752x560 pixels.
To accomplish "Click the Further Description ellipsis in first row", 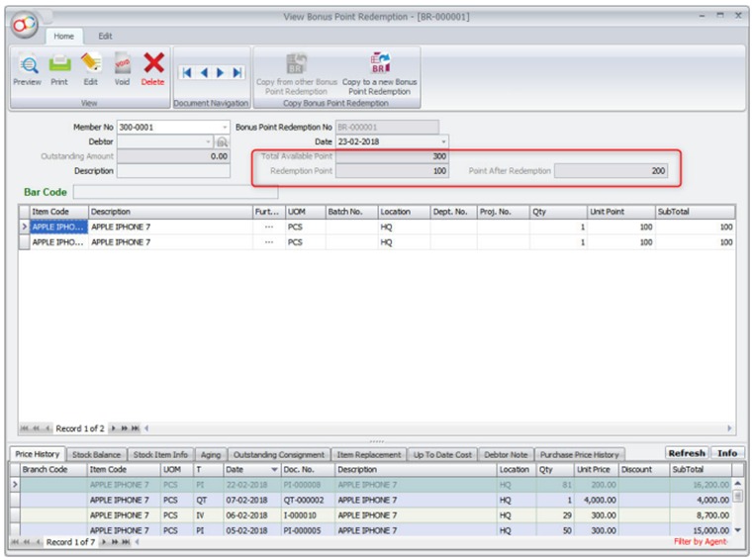I will 268,227.
